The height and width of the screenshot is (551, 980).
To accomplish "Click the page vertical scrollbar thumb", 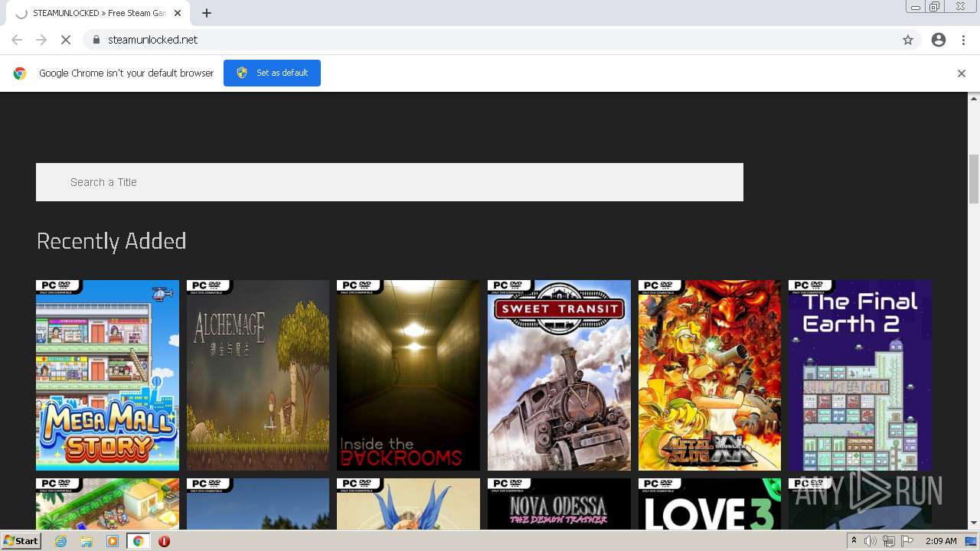I will click(974, 178).
